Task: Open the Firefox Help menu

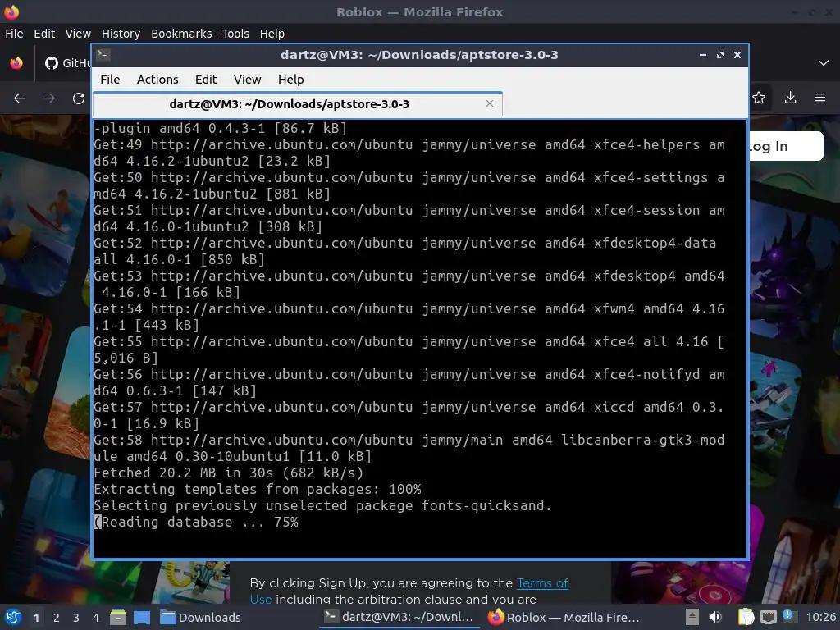Action: click(x=272, y=34)
